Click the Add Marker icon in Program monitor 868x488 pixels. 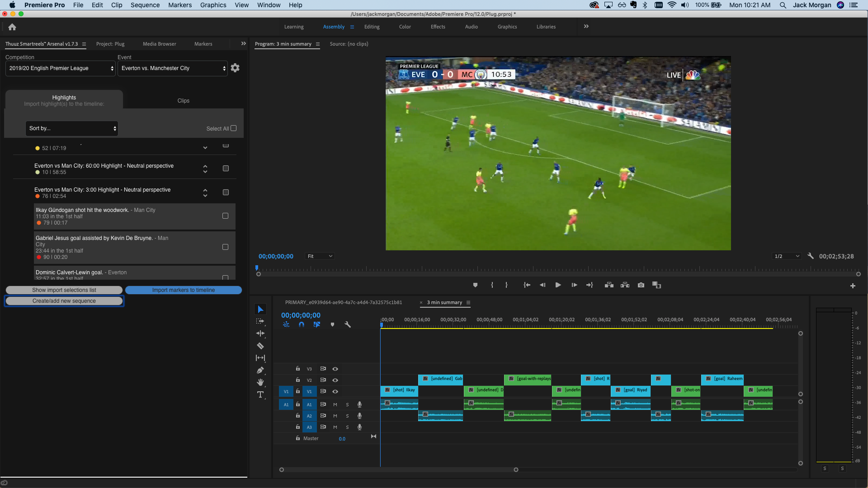(x=475, y=285)
